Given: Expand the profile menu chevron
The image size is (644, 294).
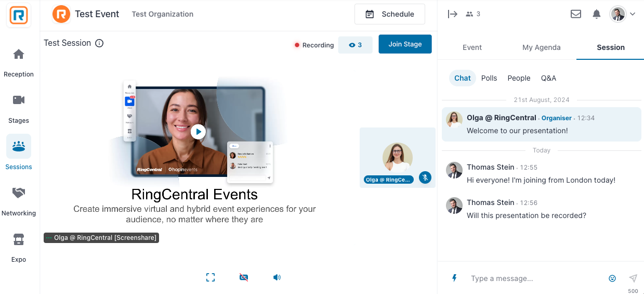Looking at the screenshot, I should click(633, 14).
